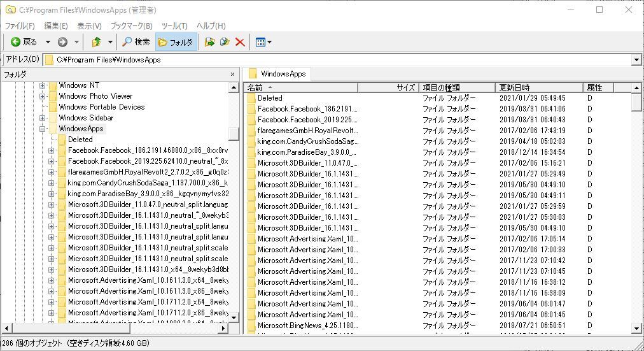Collapse the WindowsApps tree node
Image resolution: width=644 pixels, height=351 pixels.
(x=42, y=129)
